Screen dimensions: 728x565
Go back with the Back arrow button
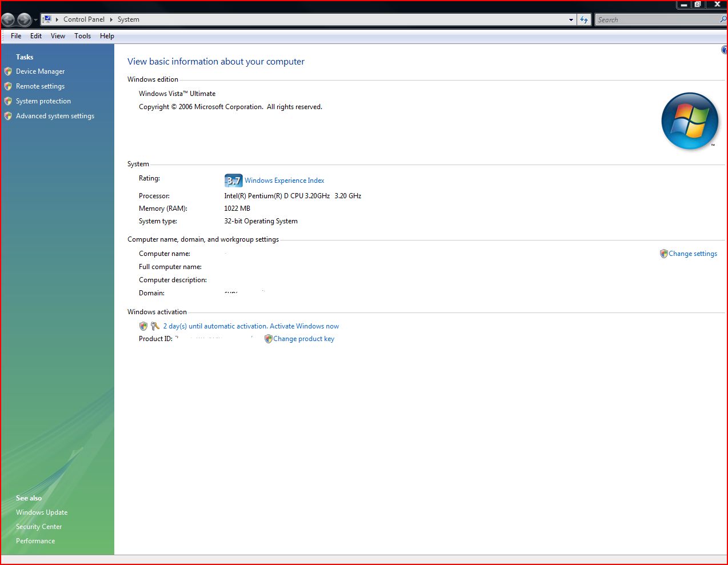9,20
